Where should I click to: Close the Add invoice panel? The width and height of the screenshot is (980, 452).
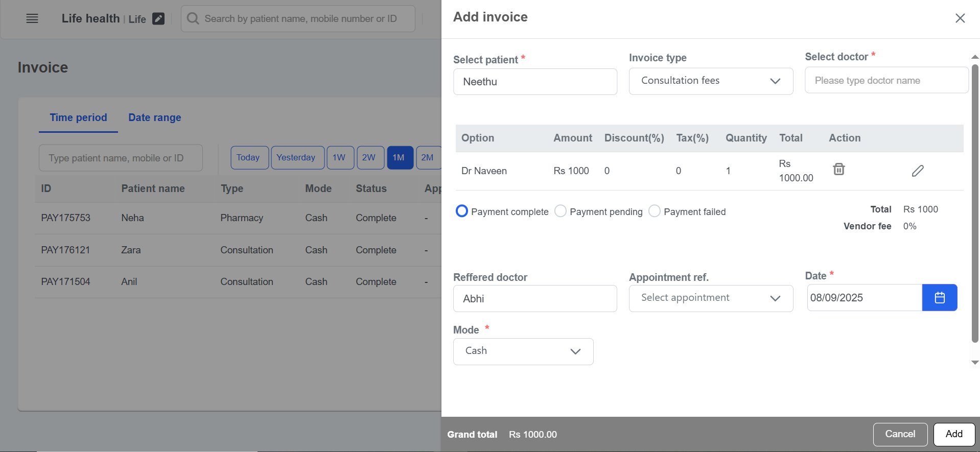[x=960, y=18]
